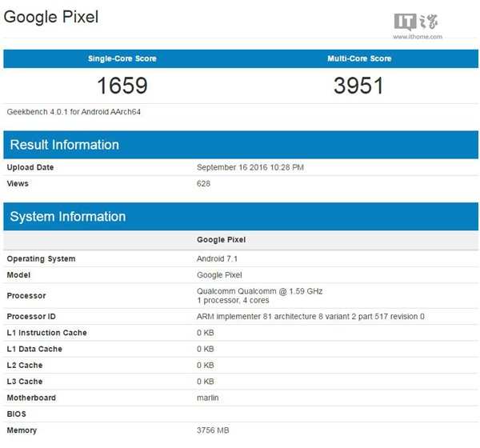Image resolution: width=480 pixels, height=448 pixels.
Task: Click the bold Google Pixel column header
Action: click(x=222, y=239)
